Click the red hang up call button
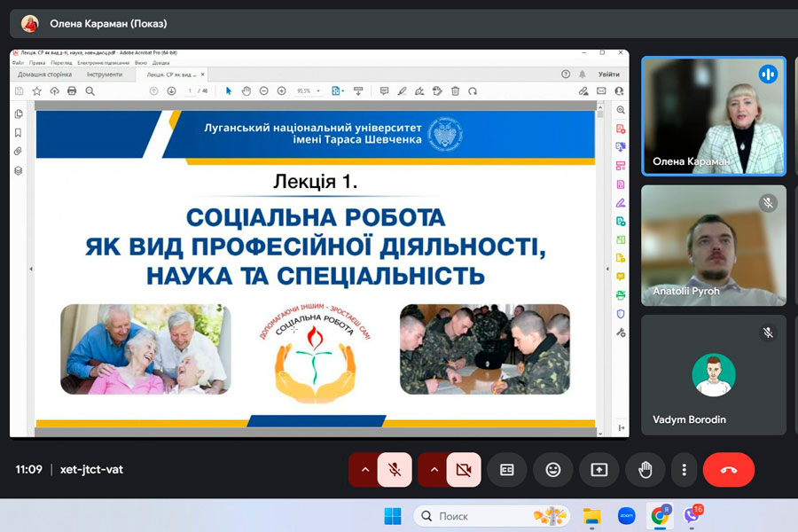 (x=728, y=470)
